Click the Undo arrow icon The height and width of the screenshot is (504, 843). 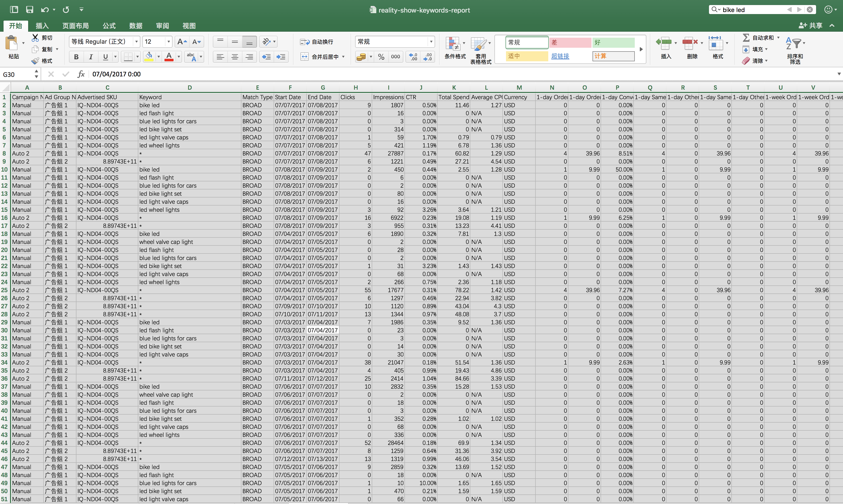[x=45, y=10]
